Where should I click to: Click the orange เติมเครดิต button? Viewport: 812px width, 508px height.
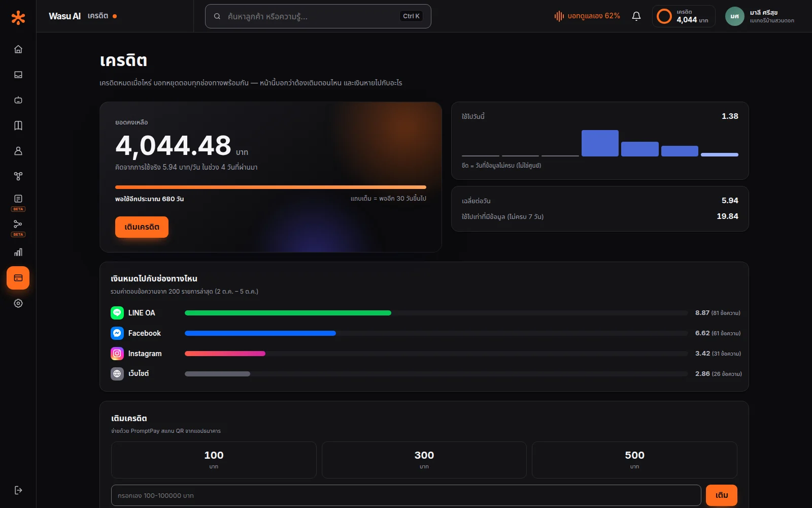click(142, 227)
